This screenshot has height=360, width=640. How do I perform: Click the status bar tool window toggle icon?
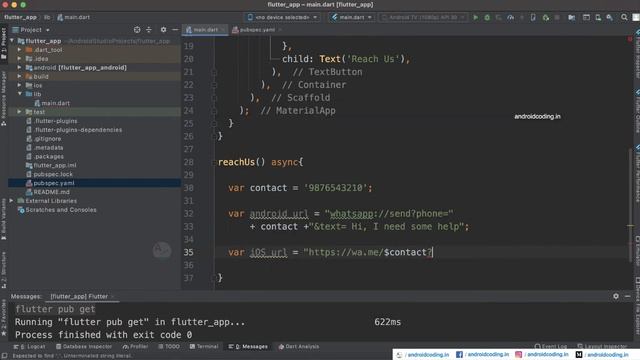tap(4, 356)
